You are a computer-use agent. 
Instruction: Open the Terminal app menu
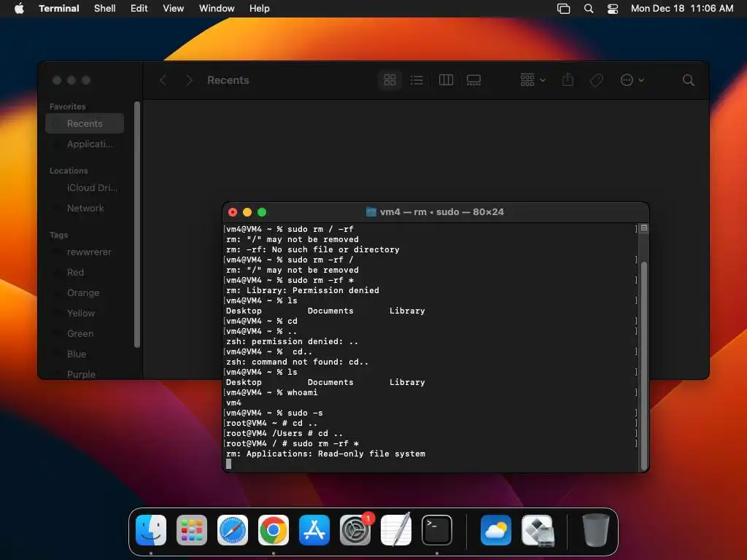coord(59,9)
